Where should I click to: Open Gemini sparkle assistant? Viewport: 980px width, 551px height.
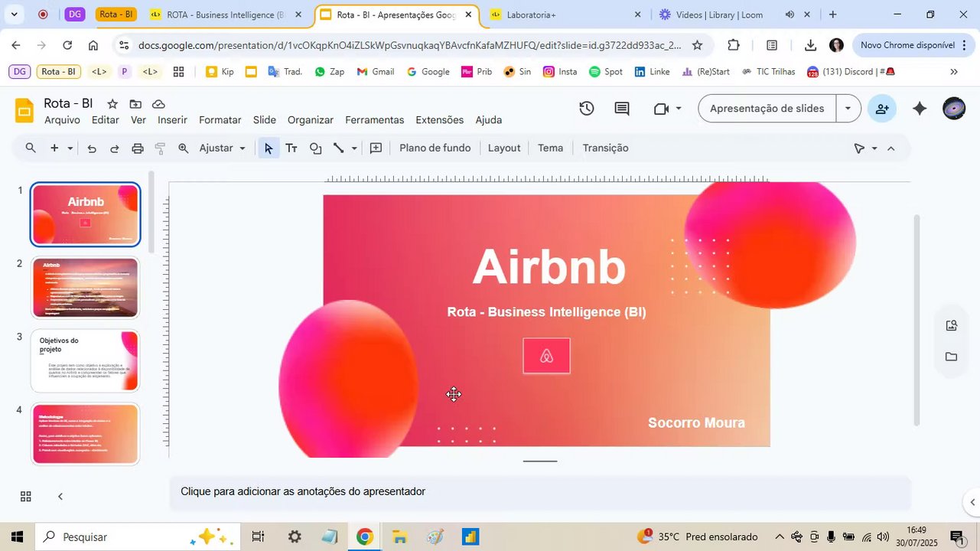[x=920, y=109]
